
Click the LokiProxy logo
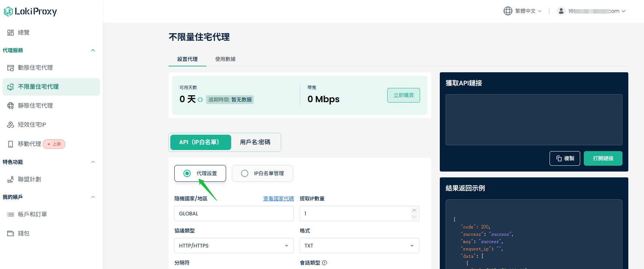click(x=30, y=12)
